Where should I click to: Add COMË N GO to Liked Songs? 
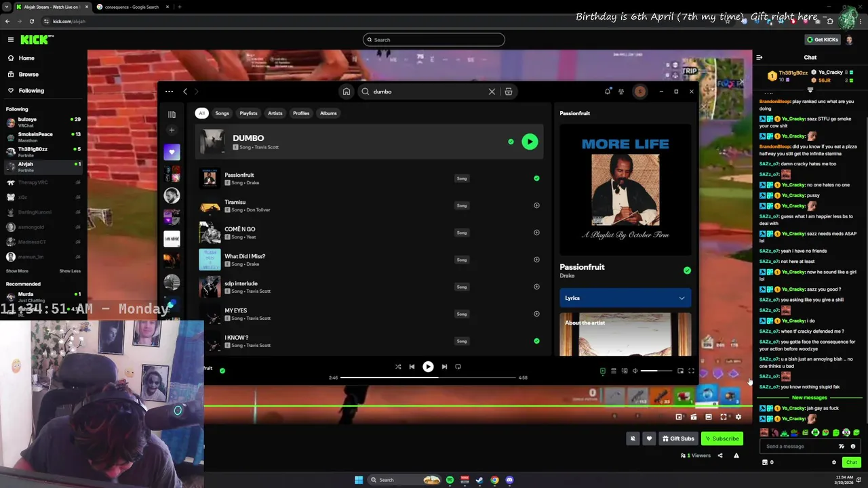536,232
